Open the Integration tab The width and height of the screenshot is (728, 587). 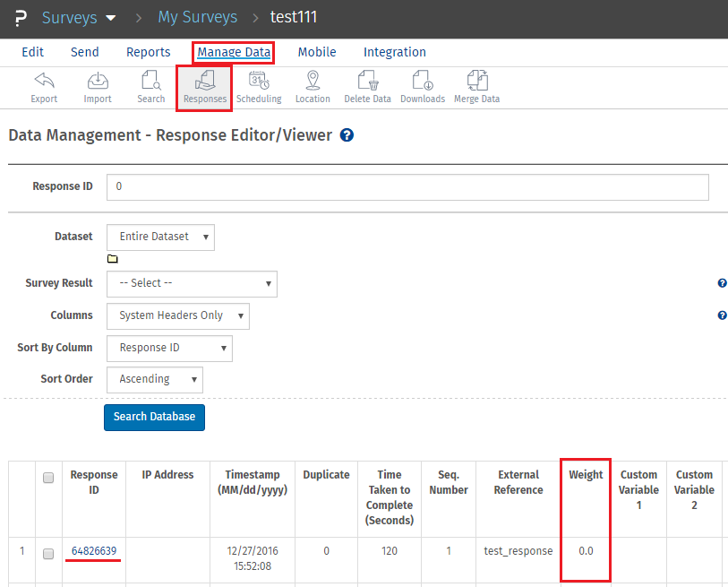click(395, 52)
